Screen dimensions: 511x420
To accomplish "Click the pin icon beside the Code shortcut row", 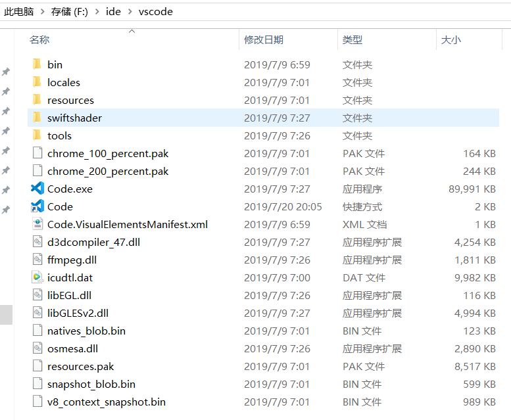I will pyautogui.click(x=6, y=210).
